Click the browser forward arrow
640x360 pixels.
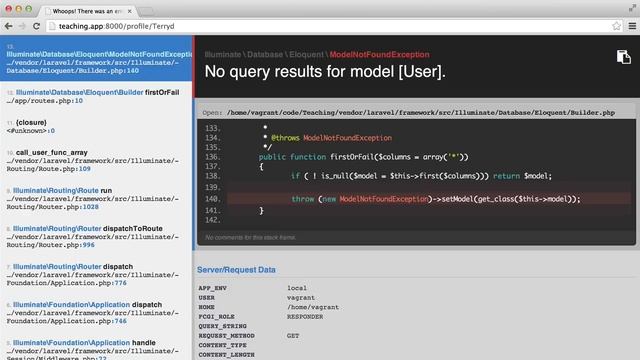22,26
